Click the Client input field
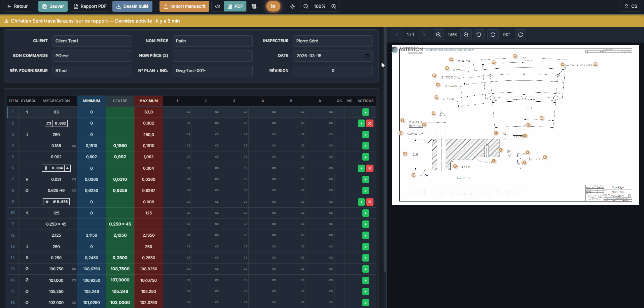This screenshot has width=644, height=308. point(92,41)
